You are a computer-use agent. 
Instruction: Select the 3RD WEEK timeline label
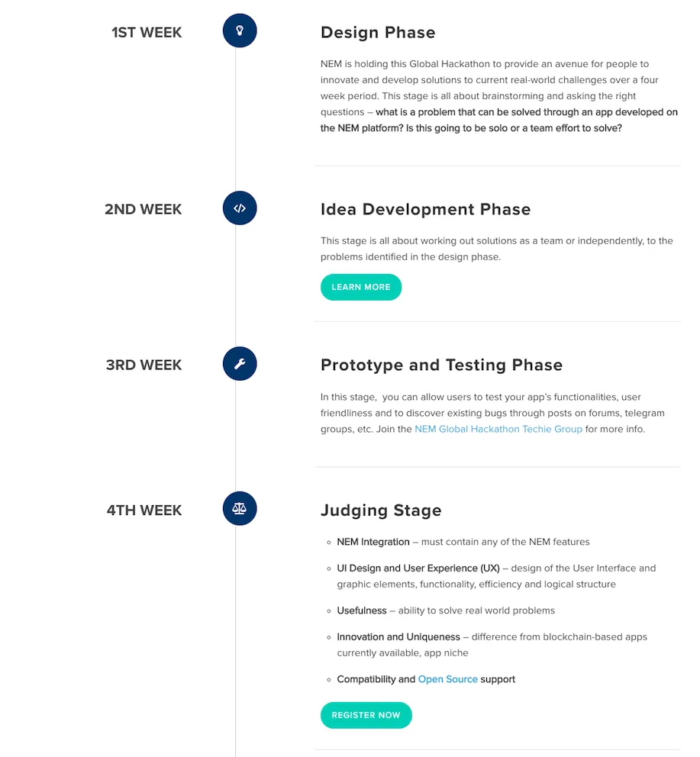(x=144, y=366)
